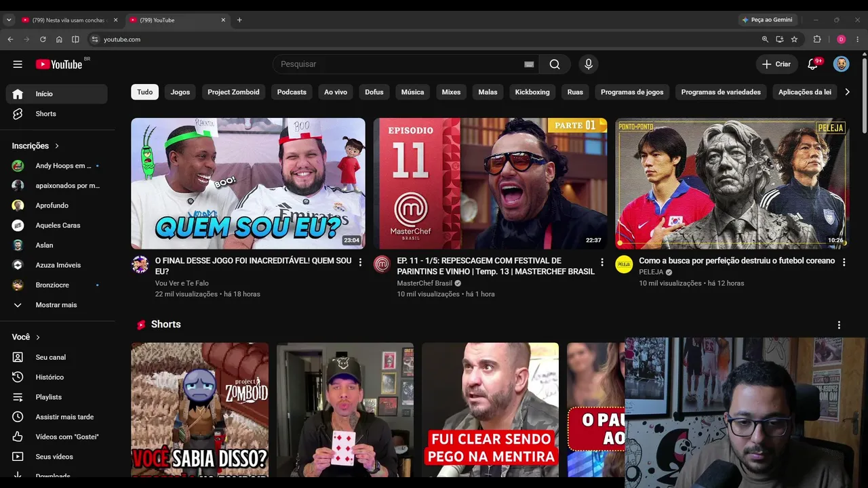
Task: Open the notifications bell
Action: [x=812, y=64]
